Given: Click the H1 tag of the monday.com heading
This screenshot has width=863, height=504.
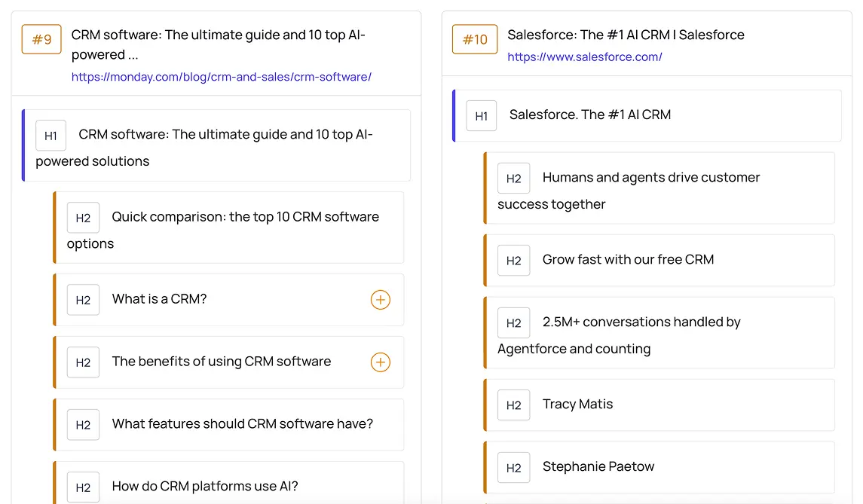Looking at the screenshot, I should tap(50, 136).
